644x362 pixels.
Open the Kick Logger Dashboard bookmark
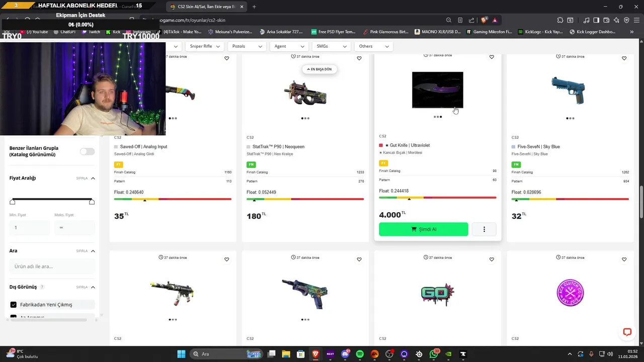(592, 32)
